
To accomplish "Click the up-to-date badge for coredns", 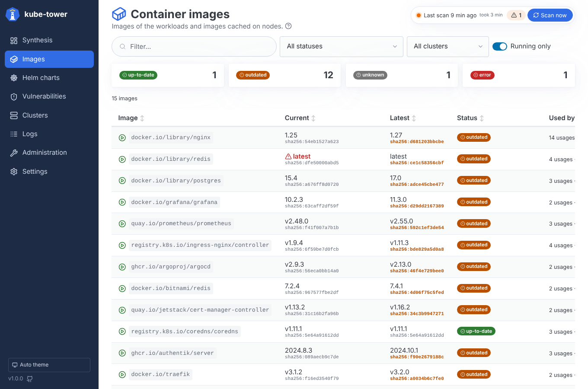I will click(x=476, y=332).
